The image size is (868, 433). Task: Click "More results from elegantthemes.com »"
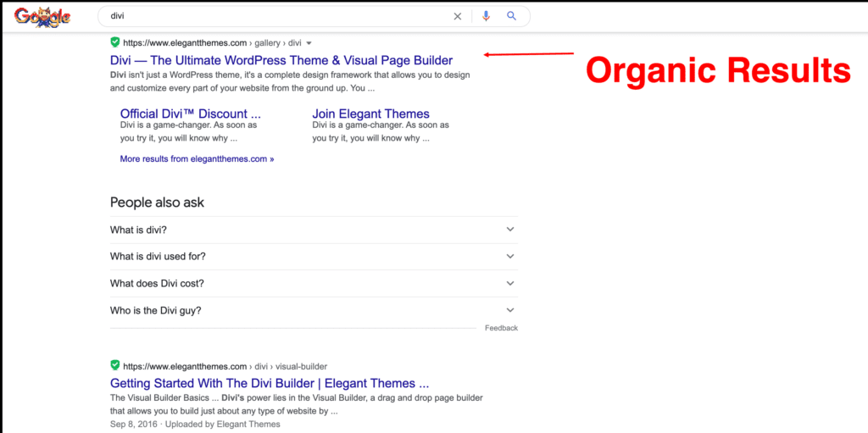[x=197, y=159]
